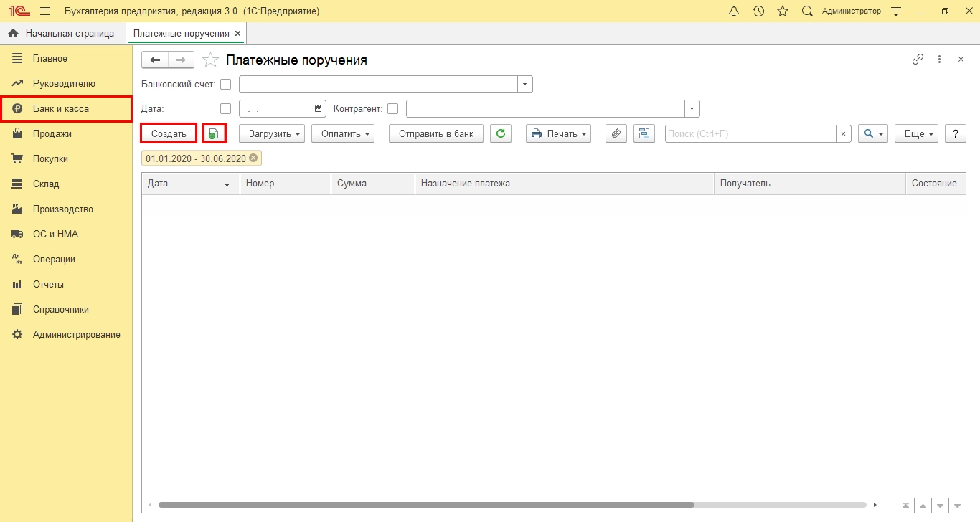This screenshot has height=522, width=980.
Task: Click into the Поиск (Ctrl+F) search field
Action: 750,133
